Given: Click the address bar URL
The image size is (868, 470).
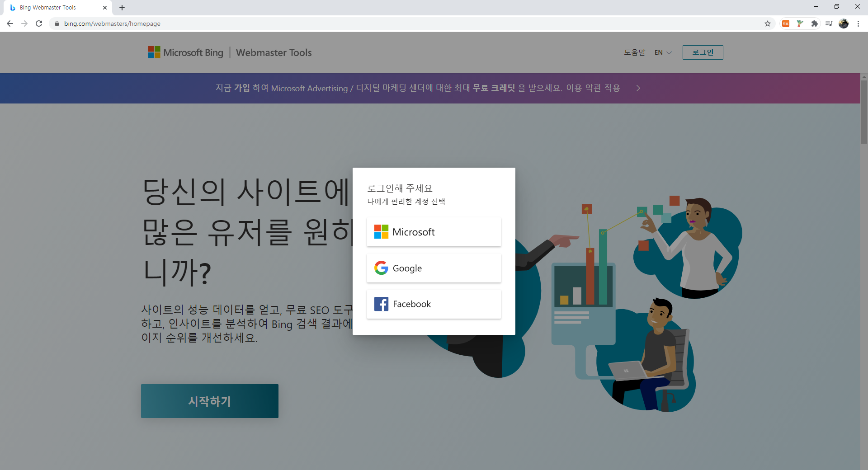Looking at the screenshot, I should pos(112,23).
